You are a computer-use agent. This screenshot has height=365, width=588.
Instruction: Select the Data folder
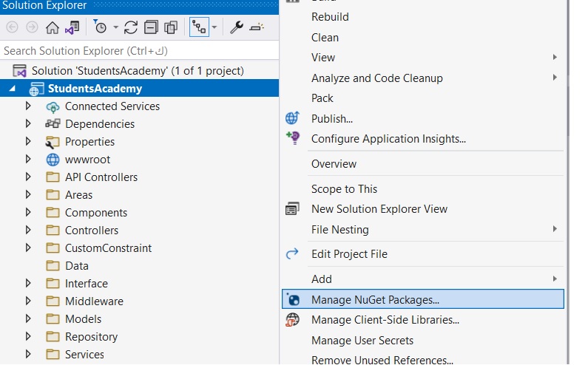76,266
